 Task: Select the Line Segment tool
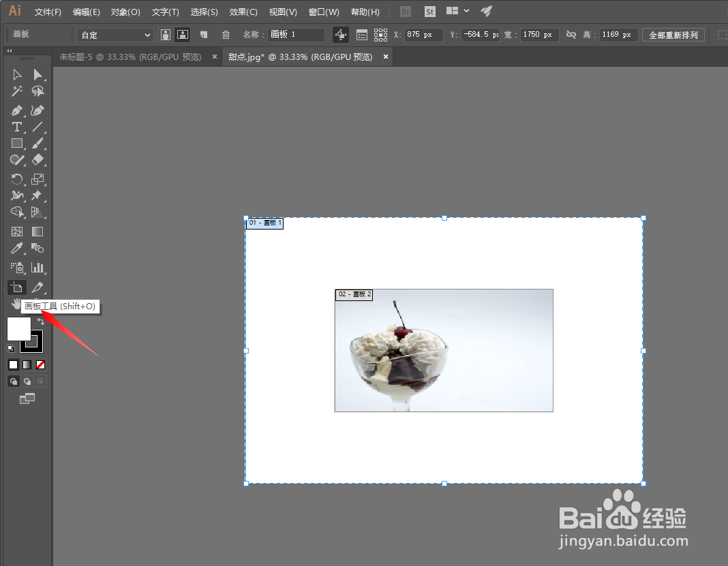(37, 127)
